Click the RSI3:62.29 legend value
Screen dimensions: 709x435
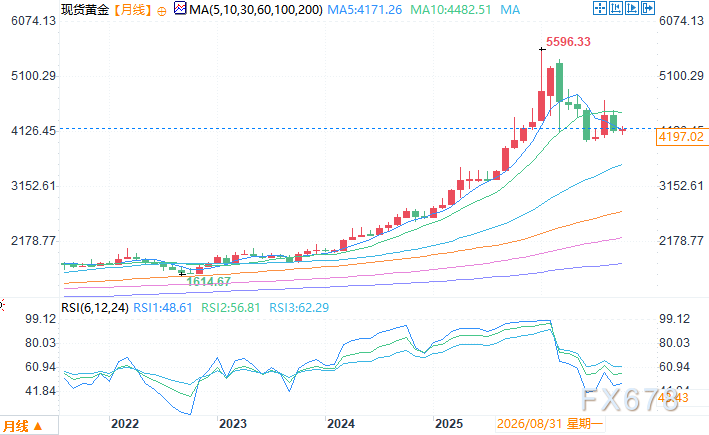tap(299, 308)
